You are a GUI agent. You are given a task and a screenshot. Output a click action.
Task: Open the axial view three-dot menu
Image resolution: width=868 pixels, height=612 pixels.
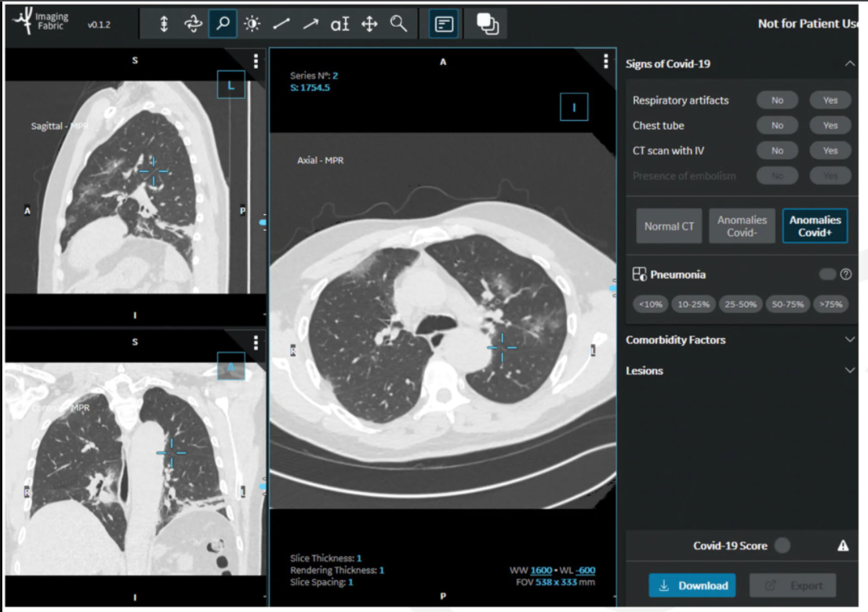(605, 61)
